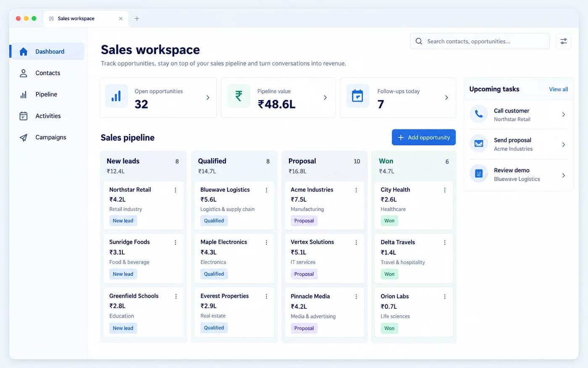
Task: Open Sunridge Foods card options menu
Action: click(x=176, y=243)
